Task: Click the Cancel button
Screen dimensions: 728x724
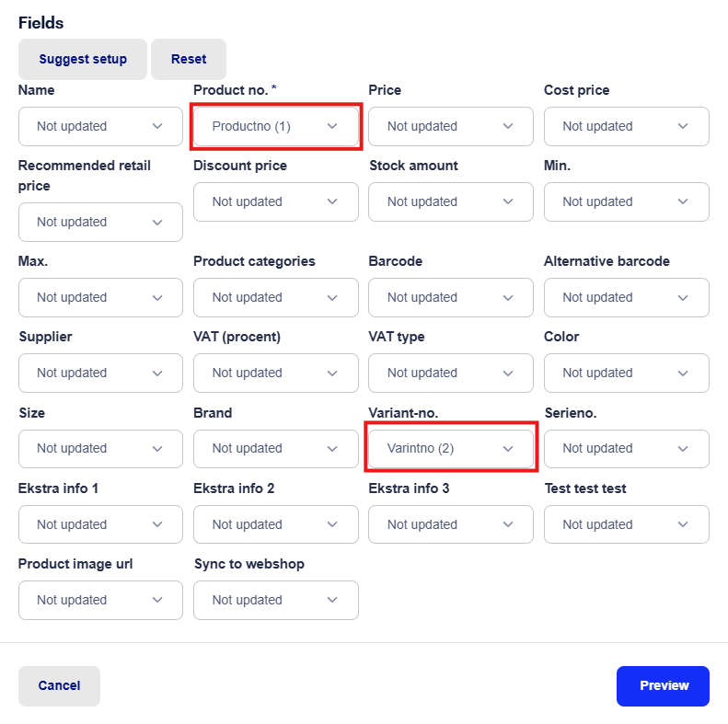Action: (60, 686)
